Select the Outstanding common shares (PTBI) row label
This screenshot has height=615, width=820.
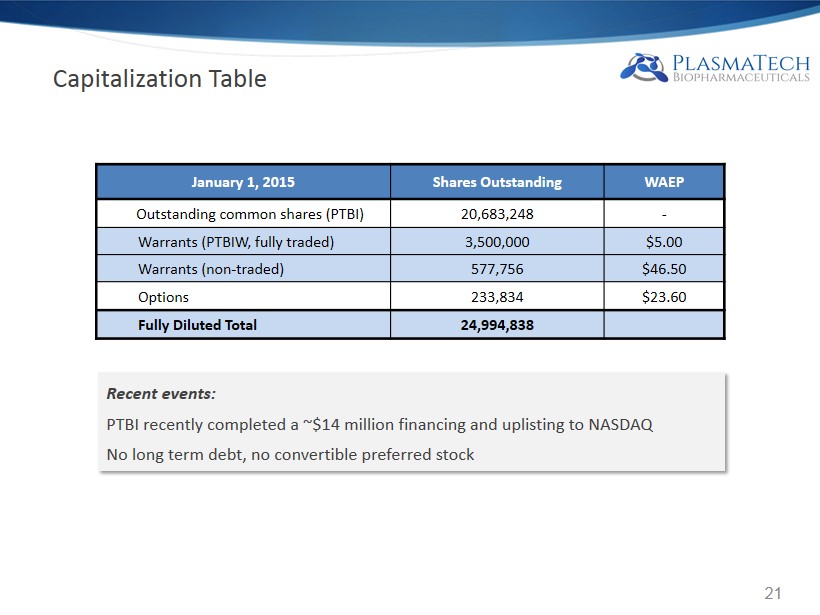point(249,214)
